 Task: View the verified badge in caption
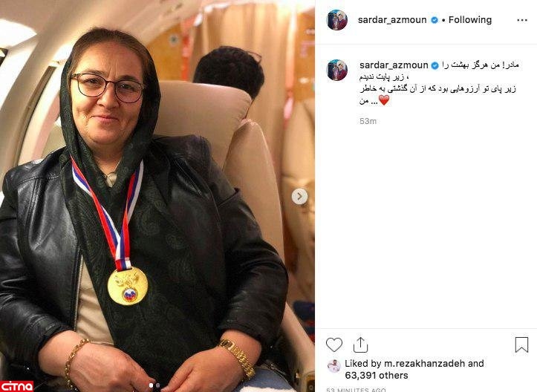click(435, 65)
